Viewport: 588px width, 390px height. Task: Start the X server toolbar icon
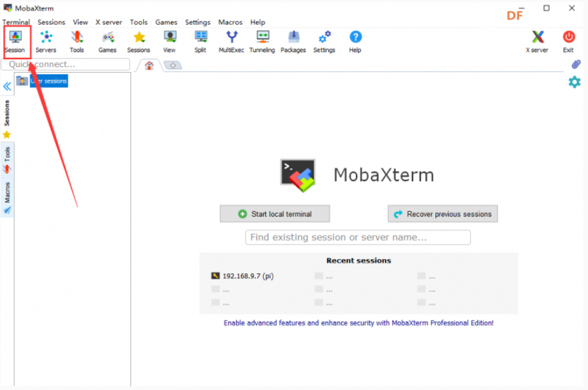tap(537, 42)
